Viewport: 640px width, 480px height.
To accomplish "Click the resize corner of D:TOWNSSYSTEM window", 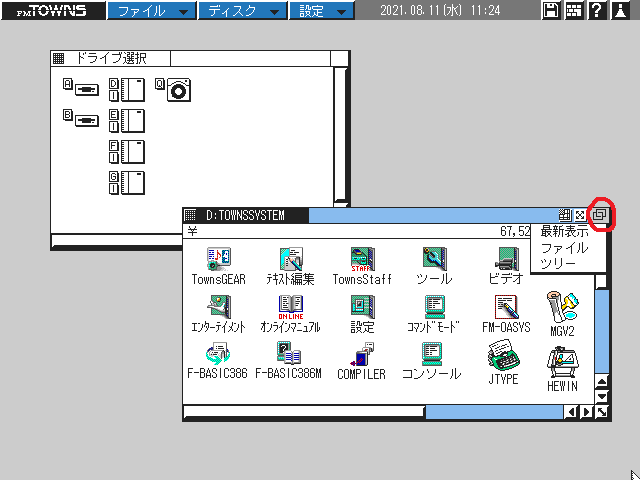I will [602, 412].
